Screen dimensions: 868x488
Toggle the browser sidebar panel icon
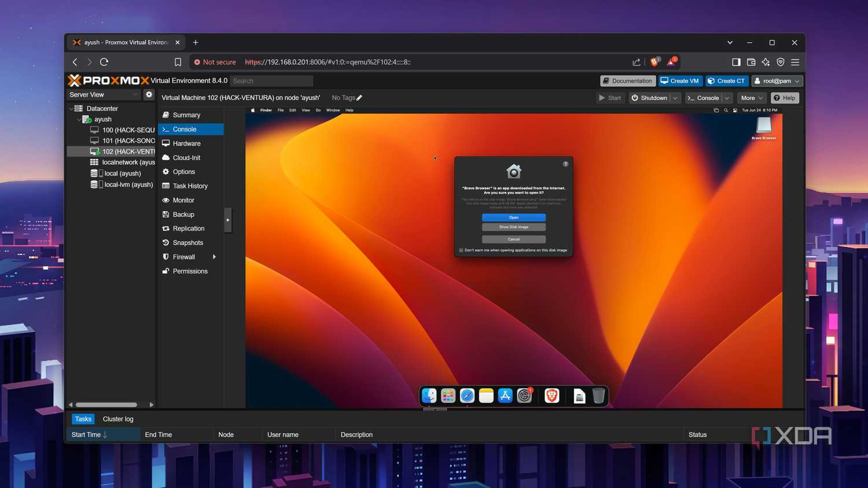coord(736,62)
